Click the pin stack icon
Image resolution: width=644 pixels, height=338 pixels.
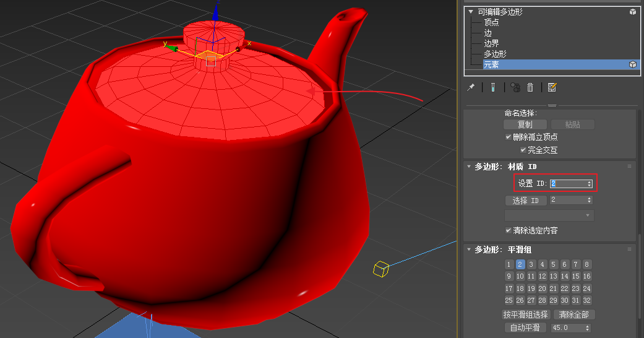pyautogui.click(x=471, y=87)
